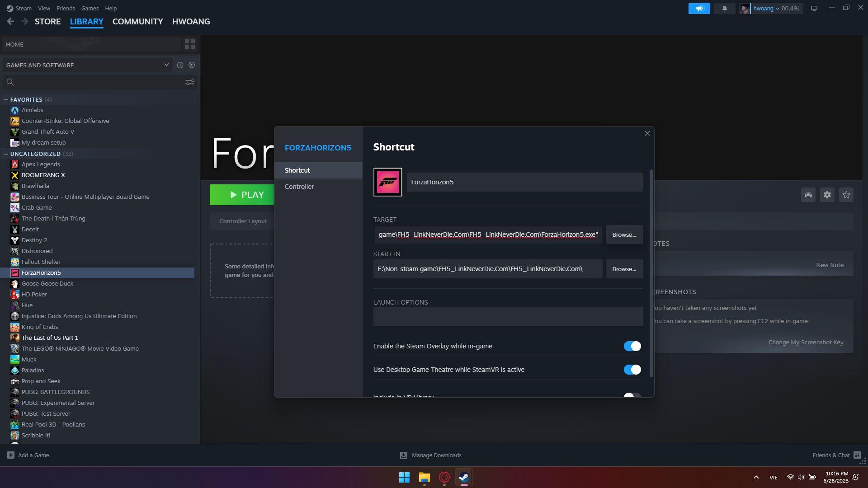The image size is (868, 488).
Task: Expand the GAMES AND SOFTWARE dropdown
Action: [166, 65]
